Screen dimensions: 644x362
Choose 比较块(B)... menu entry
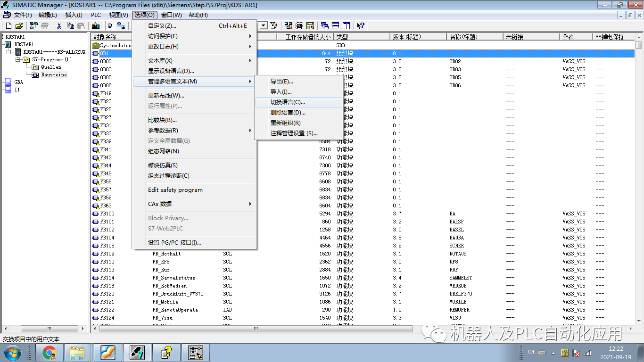194,120
